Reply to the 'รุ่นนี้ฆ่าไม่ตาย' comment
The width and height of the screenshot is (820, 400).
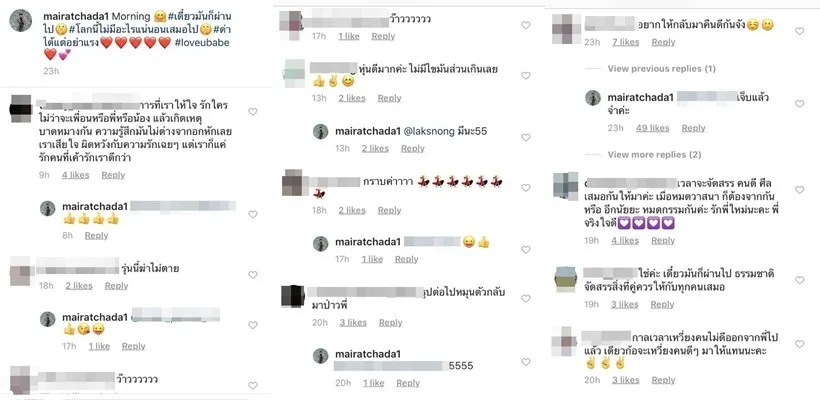coord(116,285)
